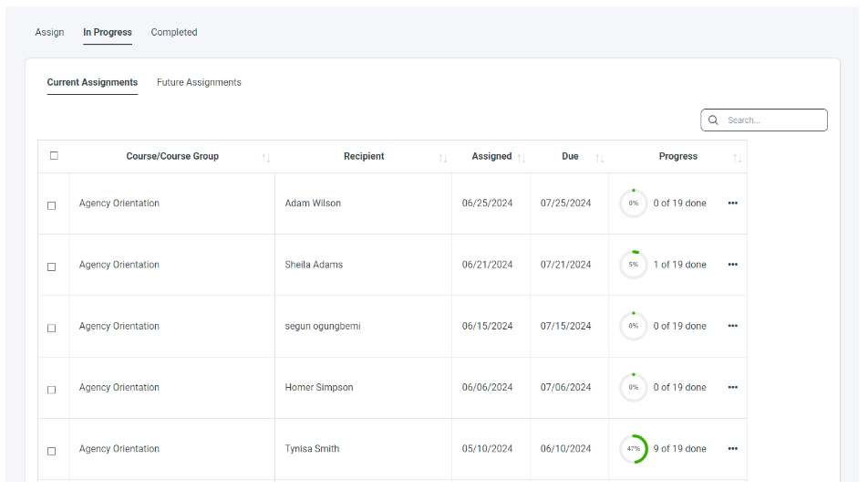Viewport: 868px width, 491px height.
Task: Open the three-dot menu for Sheila Adams
Action: [x=732, y=265]
